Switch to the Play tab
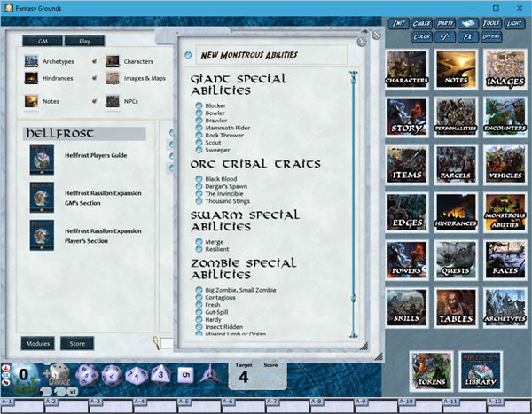This screenshot has width=532, height=414. tap(84, 41)
